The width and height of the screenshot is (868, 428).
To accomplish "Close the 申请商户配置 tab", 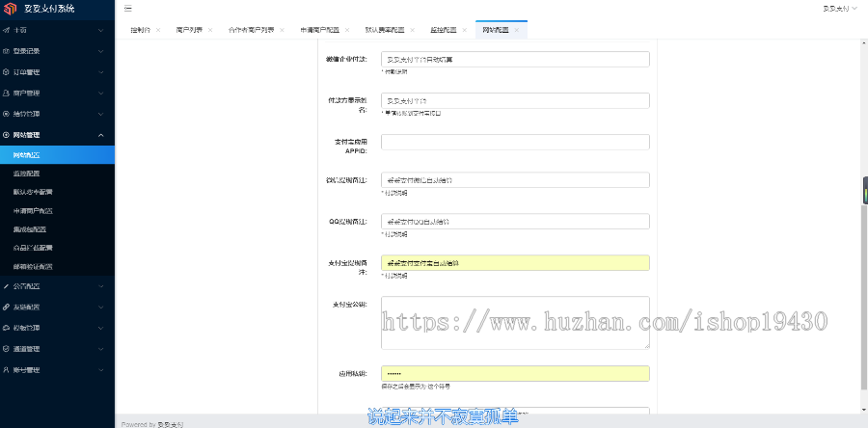I will pyautogui.click(x=347, y=31).
